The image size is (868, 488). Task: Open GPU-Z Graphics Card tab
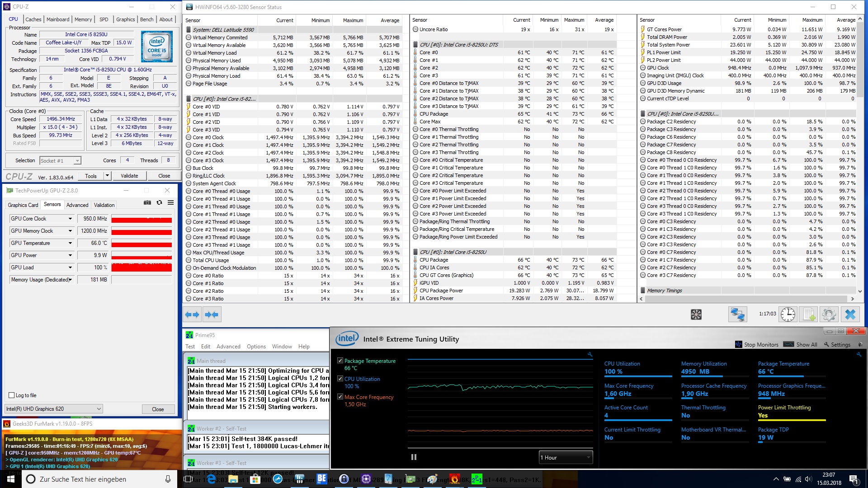tap(23, 205)
